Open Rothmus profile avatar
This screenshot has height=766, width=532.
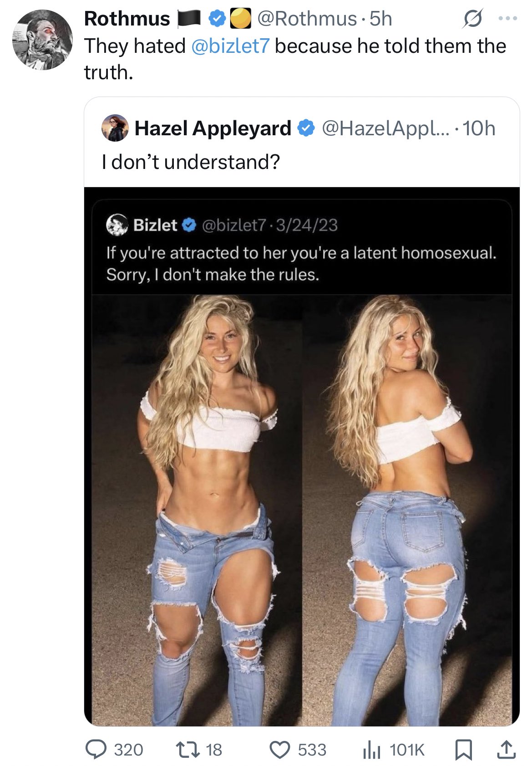coord(42,40)
